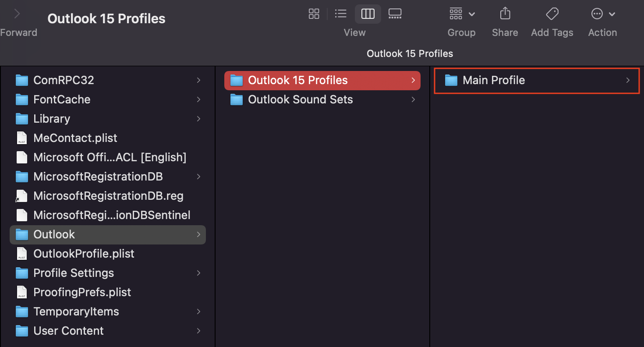Expand the Outlook Sound Sets chevron

pos(413,99)
